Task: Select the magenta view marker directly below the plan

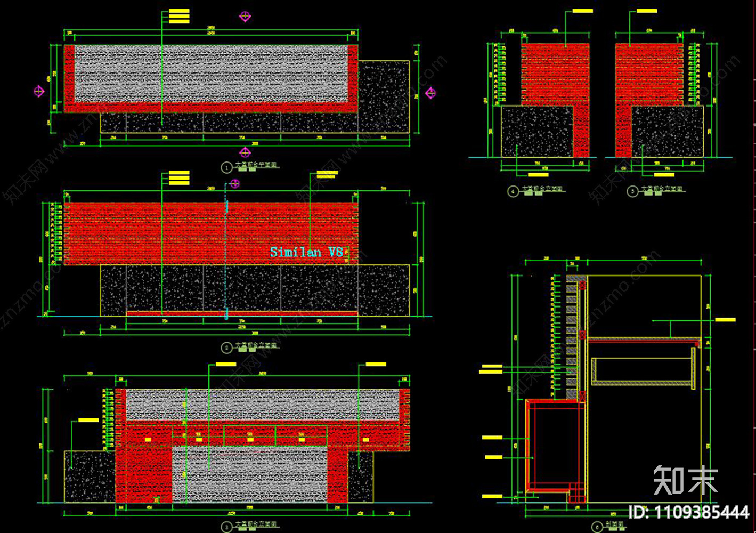Action: [245, 152]
